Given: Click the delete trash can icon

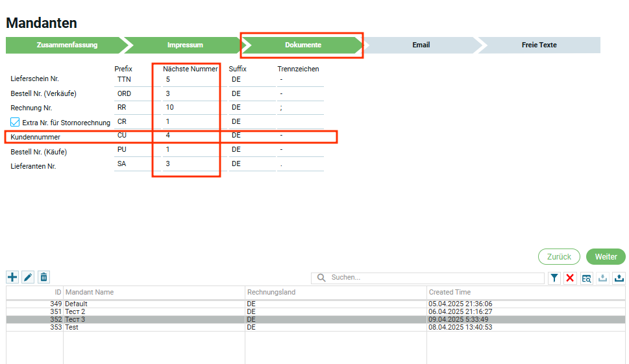Looking at the screenshot, I should click(43, 277).
